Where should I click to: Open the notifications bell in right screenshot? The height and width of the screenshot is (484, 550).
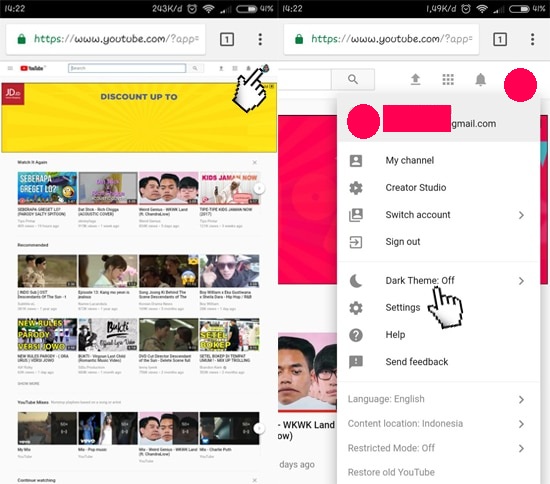(481, 80)
